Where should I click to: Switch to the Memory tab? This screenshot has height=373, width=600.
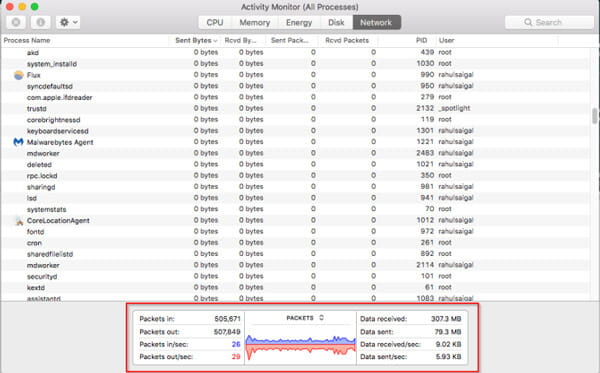point(254,23)
